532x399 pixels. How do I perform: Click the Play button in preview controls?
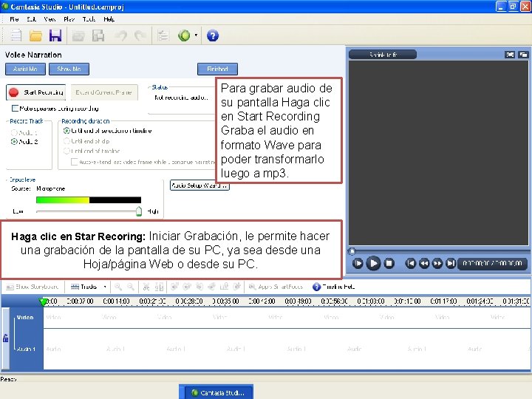[373, 263]
